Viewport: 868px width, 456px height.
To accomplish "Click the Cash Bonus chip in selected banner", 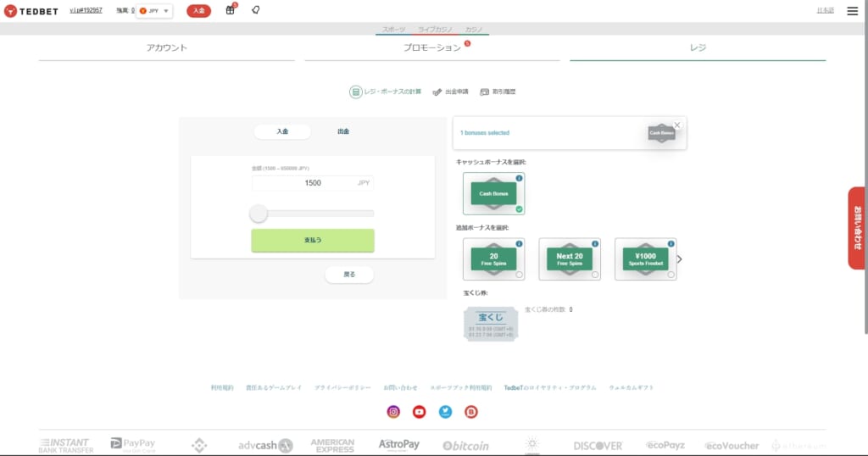I will click(661, 133).
